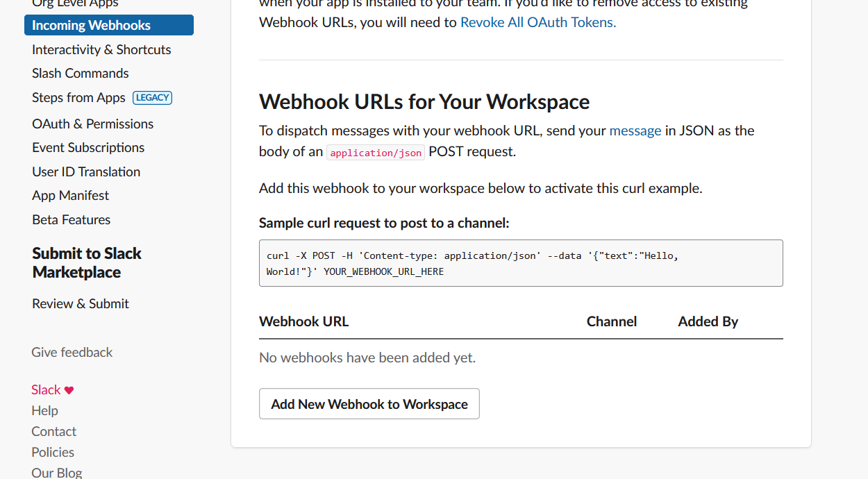Open Beta Features section
The height and width of the screenshot is (479, 868).
[x=71, y=220]
